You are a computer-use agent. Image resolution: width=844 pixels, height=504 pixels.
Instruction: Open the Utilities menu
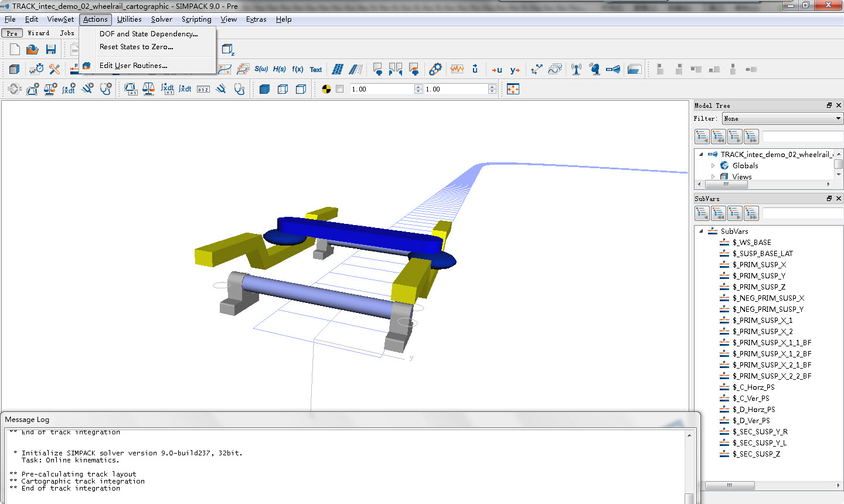click(130, 19)
